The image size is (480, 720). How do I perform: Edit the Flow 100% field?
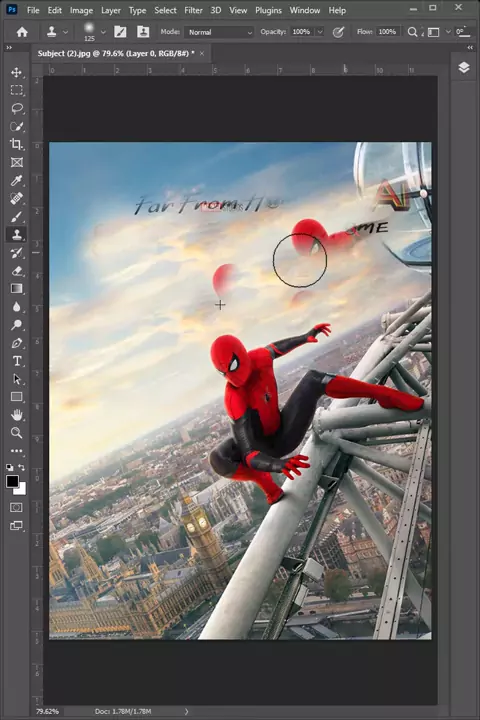point(388,32)
